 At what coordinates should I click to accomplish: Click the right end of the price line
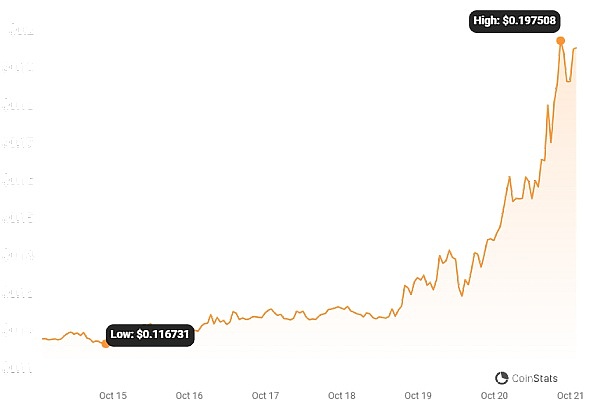pyautogui.click(x=576, y=48)
